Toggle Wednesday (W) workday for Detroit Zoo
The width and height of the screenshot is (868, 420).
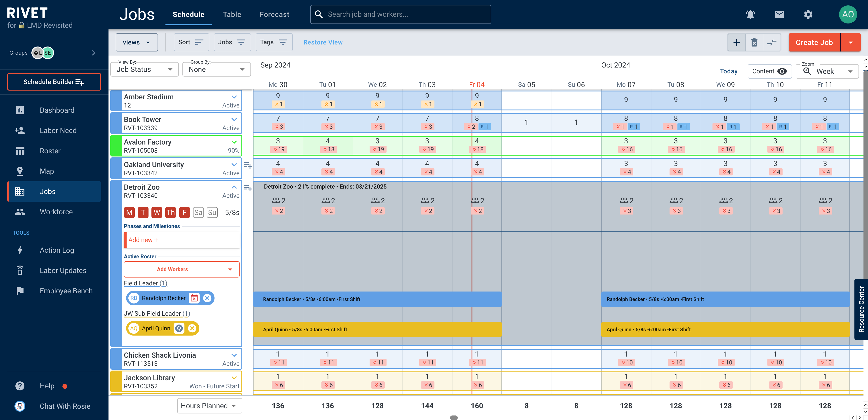tap(157, 212)
